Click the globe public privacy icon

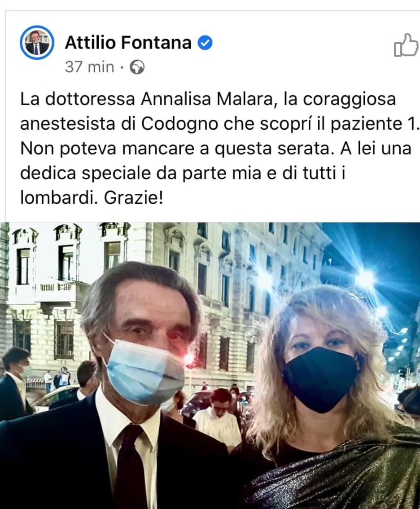click(137, 67)
